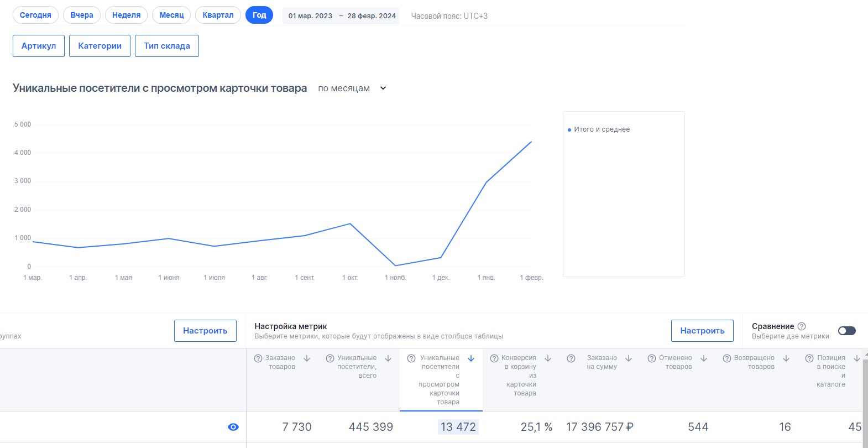Click Настроить beside Настройка метрик

pyautogui.click(x=702, y=331)
